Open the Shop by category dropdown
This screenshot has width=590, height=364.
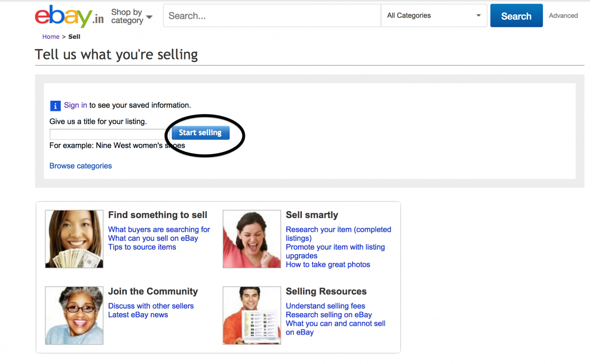(x=132, y=16)
